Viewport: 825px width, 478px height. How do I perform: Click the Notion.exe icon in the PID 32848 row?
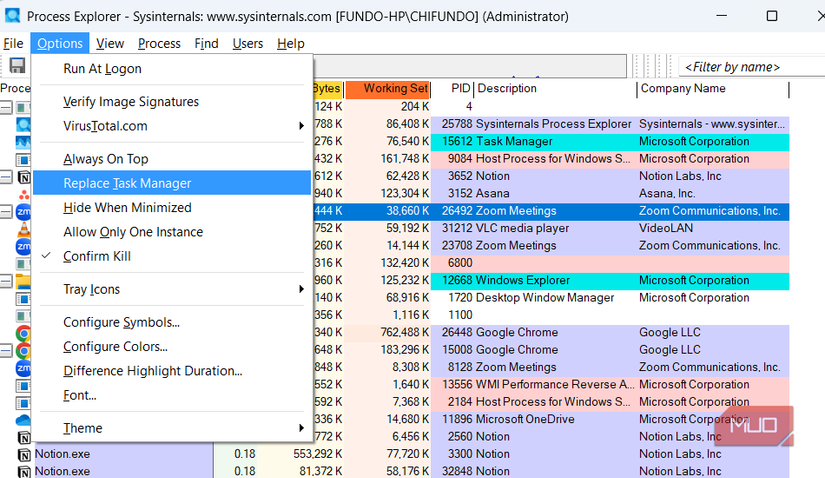24,472
